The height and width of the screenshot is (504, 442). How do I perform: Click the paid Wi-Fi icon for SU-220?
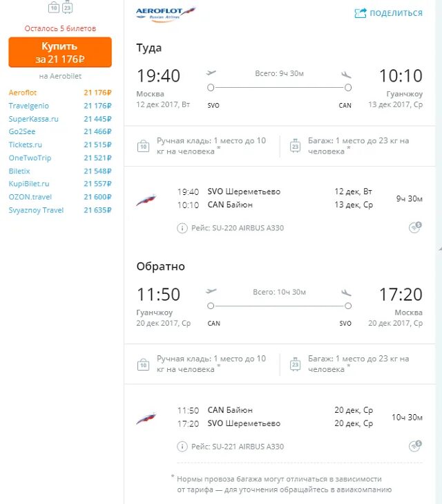click(415, 227)
